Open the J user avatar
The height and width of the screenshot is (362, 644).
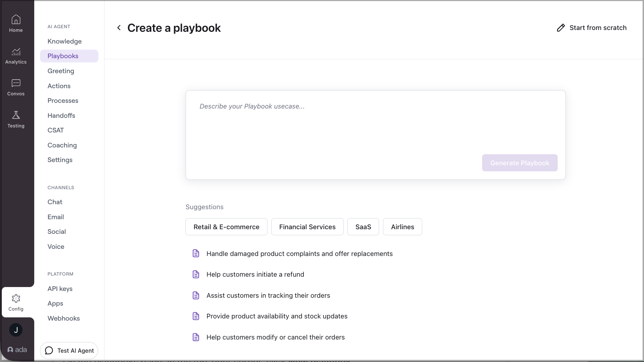coord(16,330)
